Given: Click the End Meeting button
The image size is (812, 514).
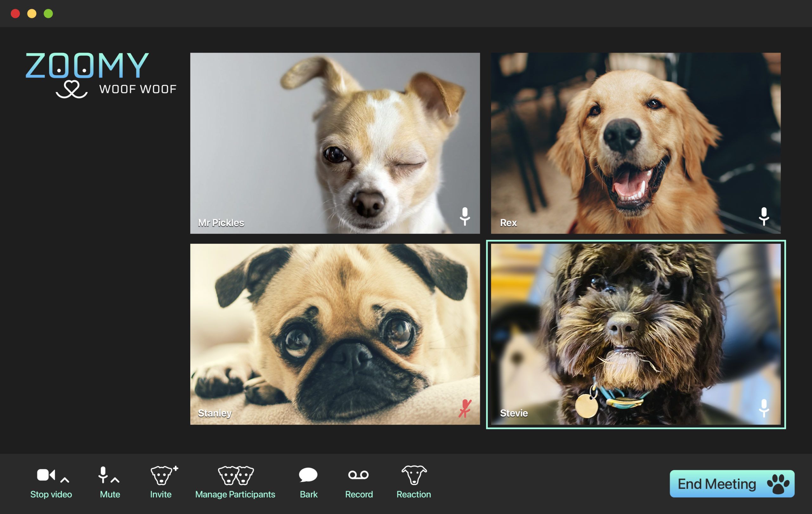Looking at the screenshot, I should (x=717, y=484).
